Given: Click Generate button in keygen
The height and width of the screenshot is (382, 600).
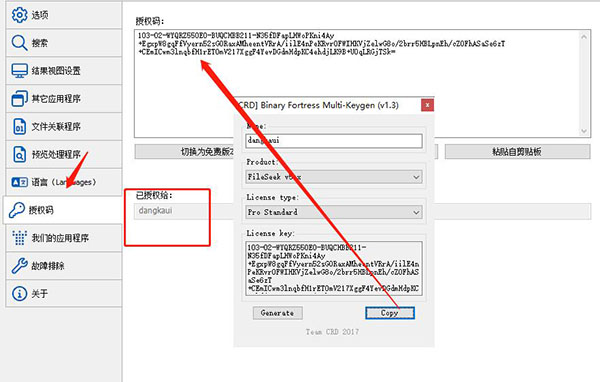Looking at the screenshot, I should (x=277, y=313).
